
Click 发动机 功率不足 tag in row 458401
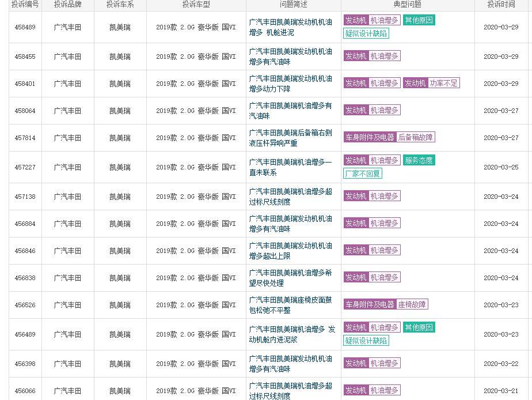pos(431,83)
